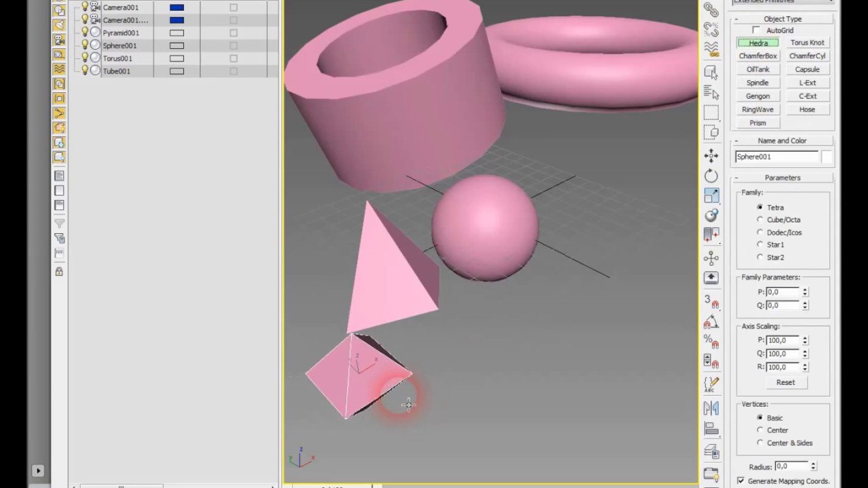The width and height of the screenshot is (868, 488).
Task: Click the Capsule primitive button
Action: (x=807, y=69)
